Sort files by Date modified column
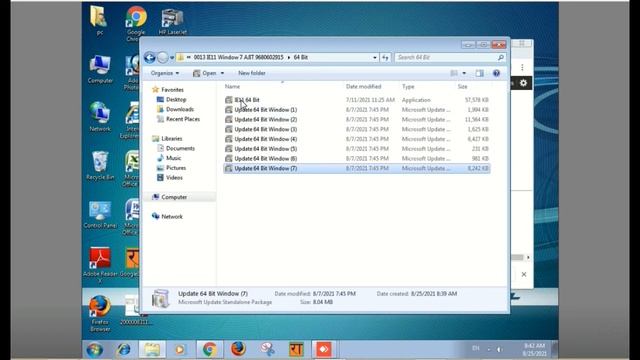Screen dimensions: 640x360 pyautogui.click(x=363, y=87)
